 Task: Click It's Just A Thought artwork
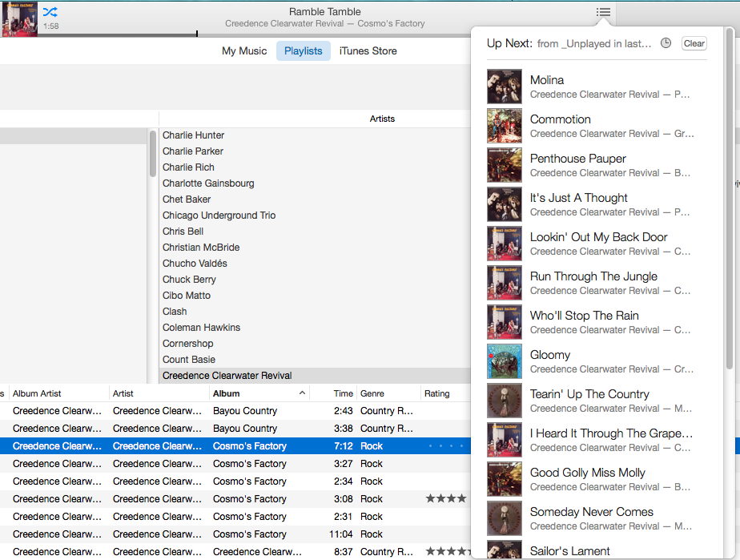[505, 204]
